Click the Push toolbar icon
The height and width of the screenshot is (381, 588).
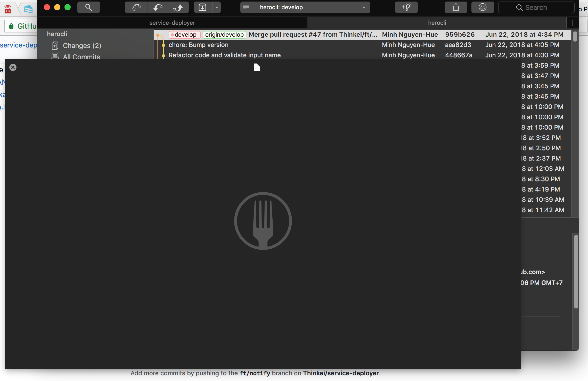pyautogui.click(x=178, y=7)
